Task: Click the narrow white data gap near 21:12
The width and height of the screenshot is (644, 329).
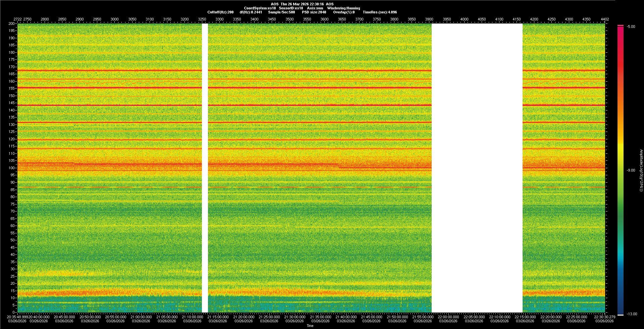Action: (205, 168)
